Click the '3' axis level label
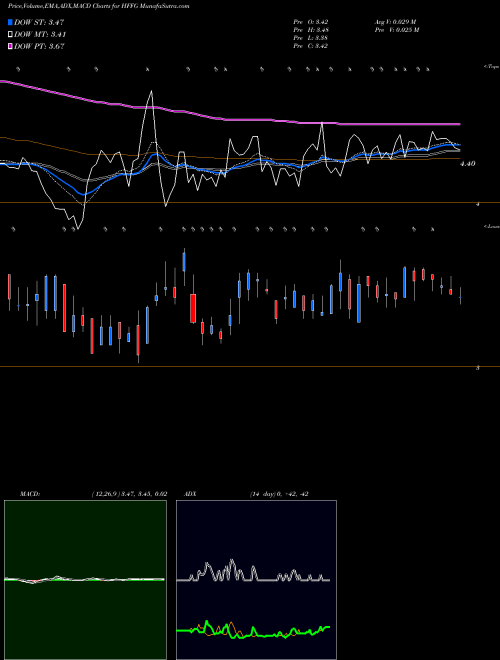The width and height of the screenshot is (500, 660). (x=478, y=368)
